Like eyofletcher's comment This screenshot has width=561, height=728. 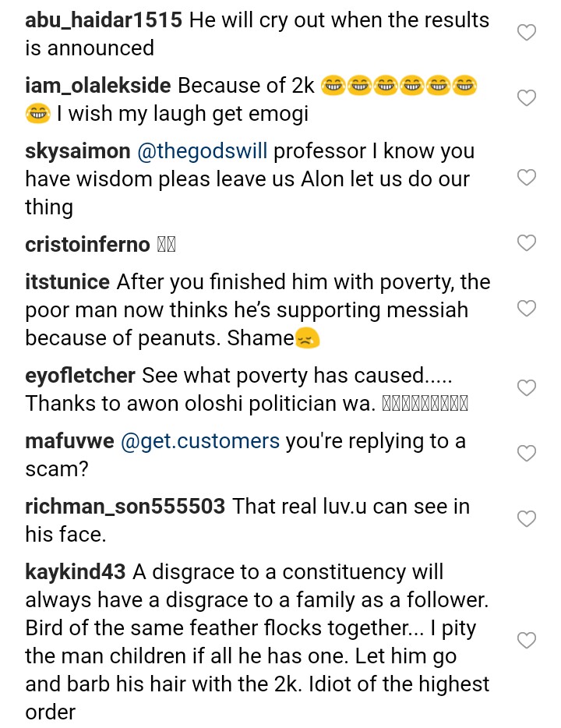(x=527, y=388)
